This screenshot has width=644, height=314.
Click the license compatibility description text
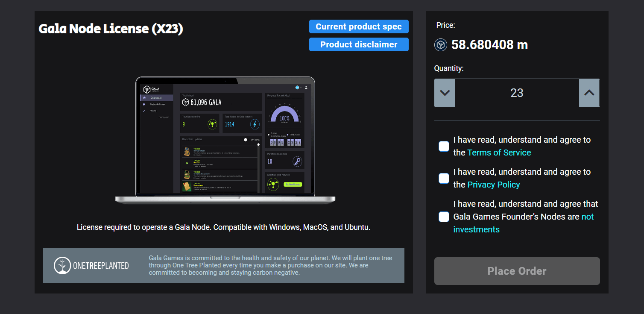coord(223,227)
